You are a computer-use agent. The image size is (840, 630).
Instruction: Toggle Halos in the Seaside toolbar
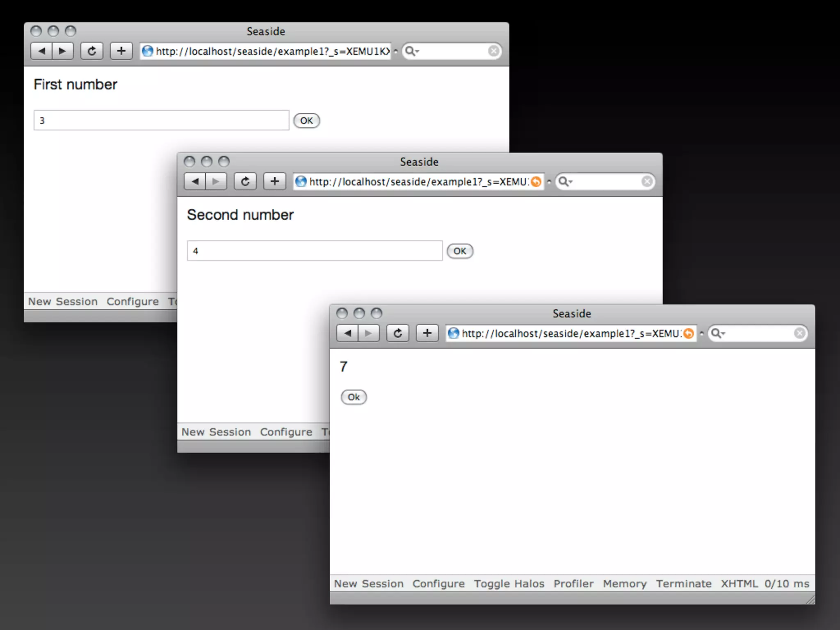(x=509, y=584)
